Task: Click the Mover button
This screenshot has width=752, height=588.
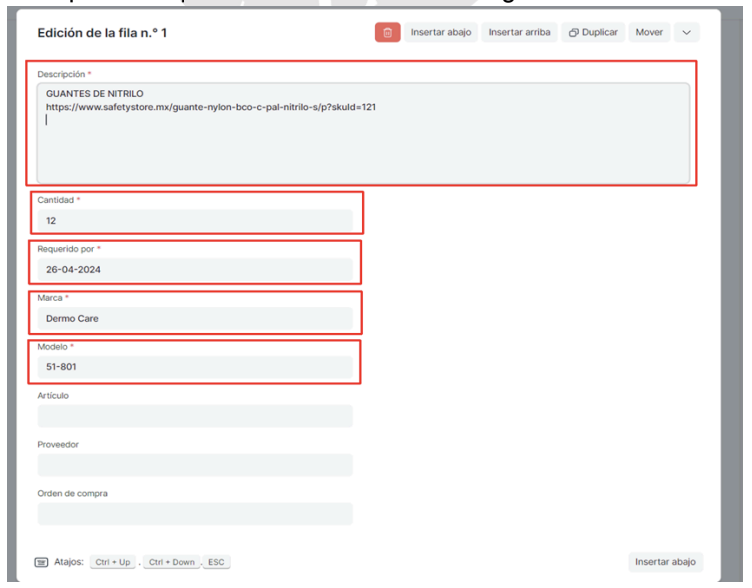Action: click(x=649, y=33)
